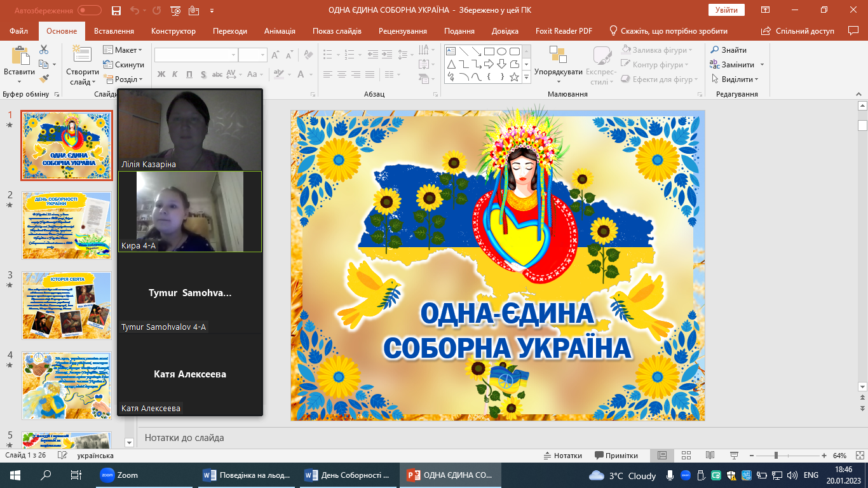The width and height of the screenshot is (868, 488).
Task: Toggle Italic (К) formatting
Action: [175, 74]
